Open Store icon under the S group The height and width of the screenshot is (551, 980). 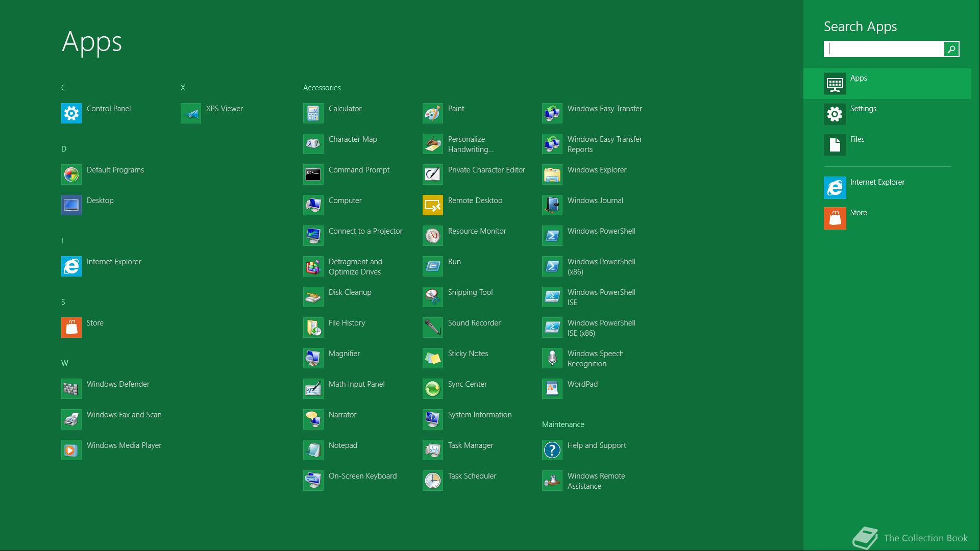point(71,328)
